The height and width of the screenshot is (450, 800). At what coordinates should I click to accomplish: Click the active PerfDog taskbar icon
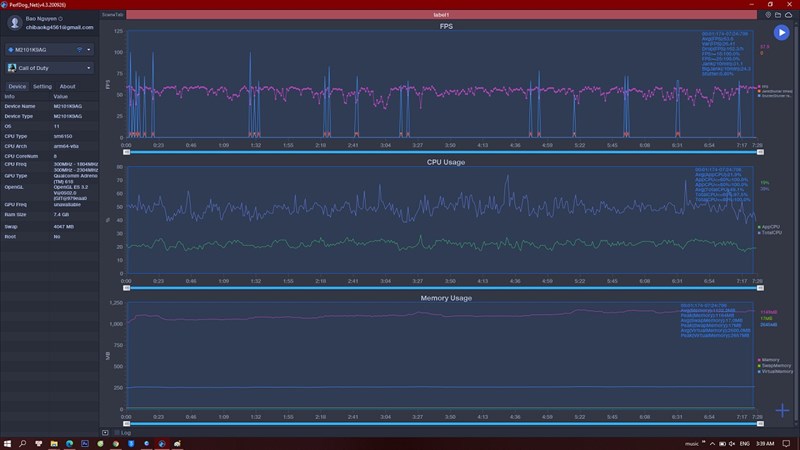162,443
